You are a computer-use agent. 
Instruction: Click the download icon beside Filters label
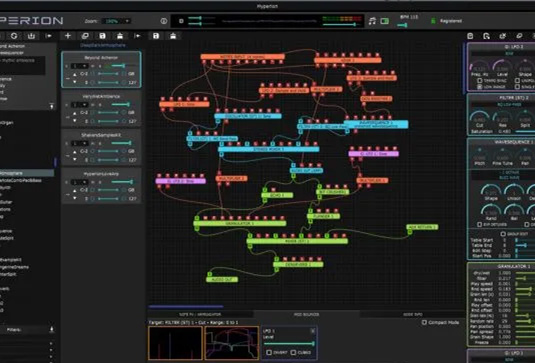(52, 330)
